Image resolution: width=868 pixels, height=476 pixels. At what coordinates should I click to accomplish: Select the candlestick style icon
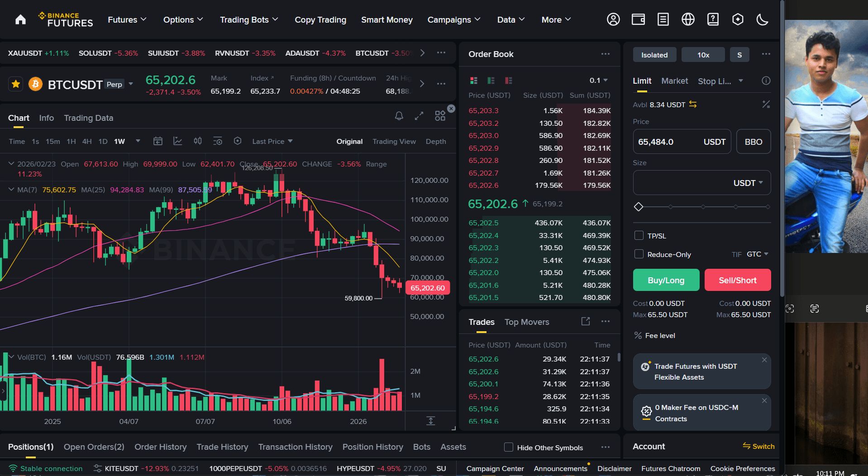point(198,141)
